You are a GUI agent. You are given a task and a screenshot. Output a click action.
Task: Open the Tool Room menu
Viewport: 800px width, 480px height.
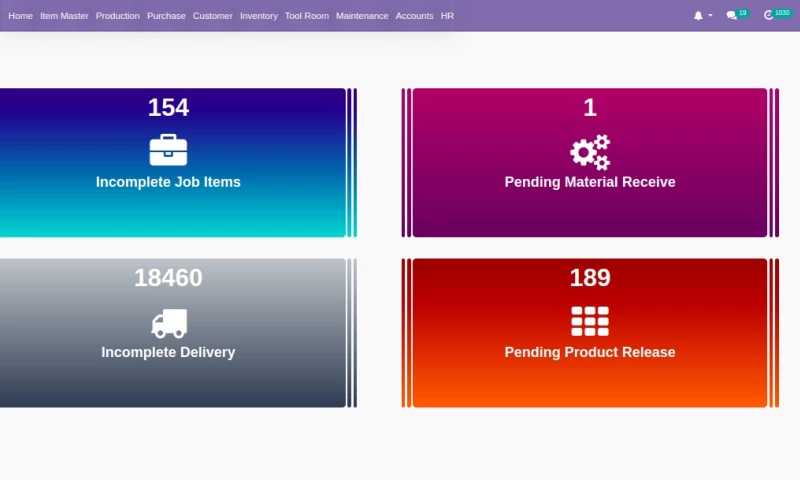pyautogui.click(x=307, y=16)
